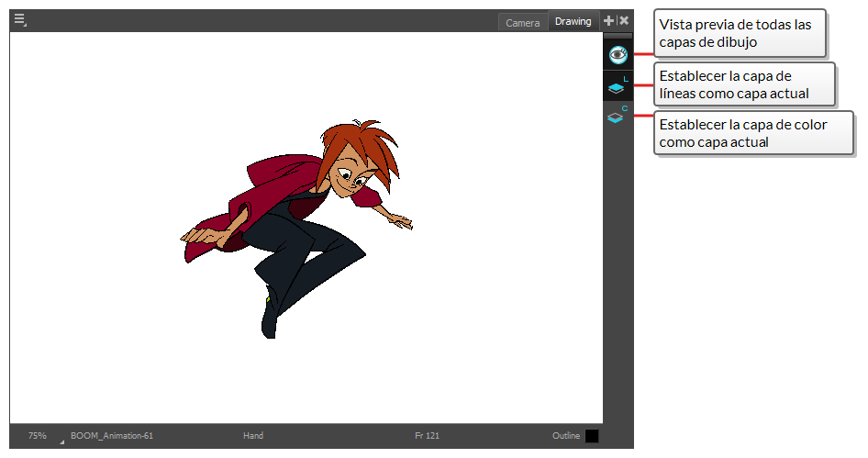Click the plus icon to add a view

(x=609, y=20)
